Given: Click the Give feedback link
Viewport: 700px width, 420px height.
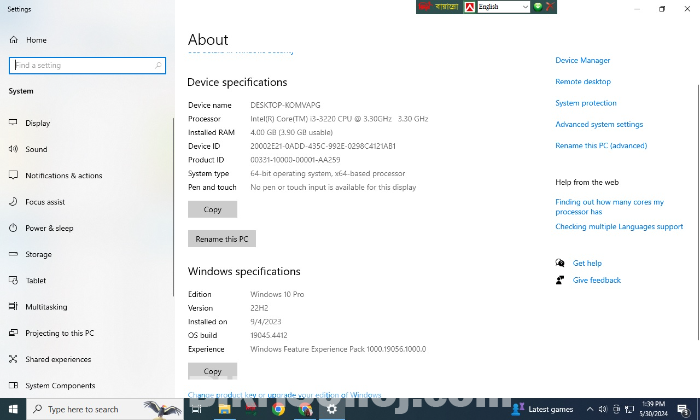Looking at the screenshot, I should click(x=596, y=280).
